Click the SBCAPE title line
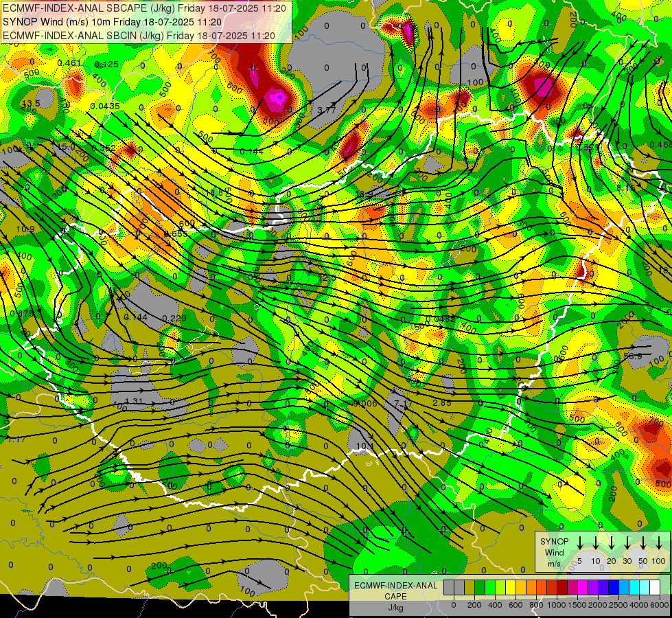This screenshot has width=672, height=618. click(144, 8)
